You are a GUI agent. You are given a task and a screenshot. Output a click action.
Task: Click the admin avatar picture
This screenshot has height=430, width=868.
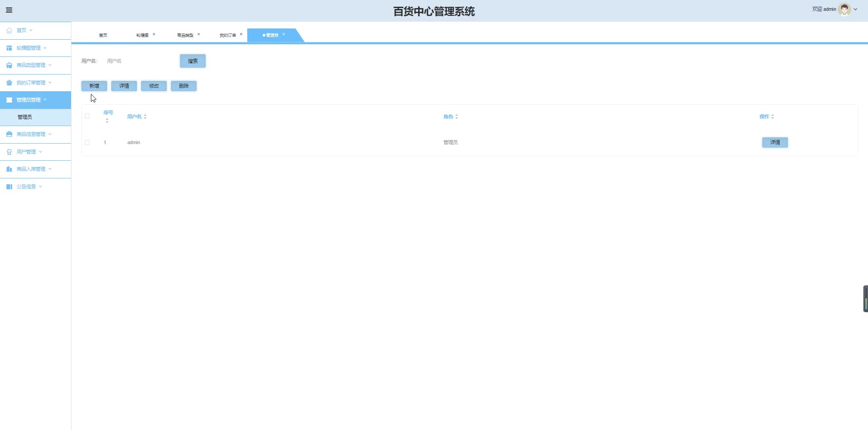click(844, 9)
